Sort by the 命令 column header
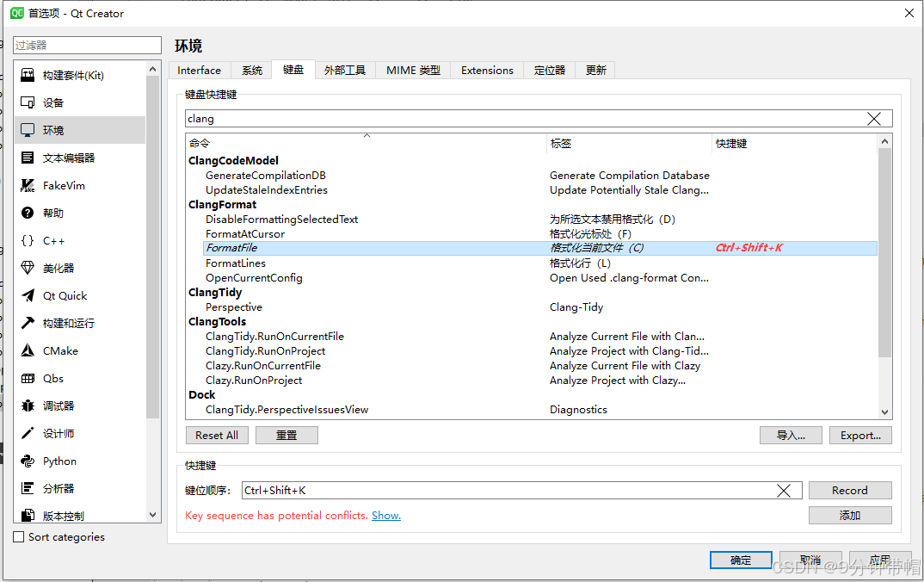This screenshot has width=924, height=582. click(367, 143)
